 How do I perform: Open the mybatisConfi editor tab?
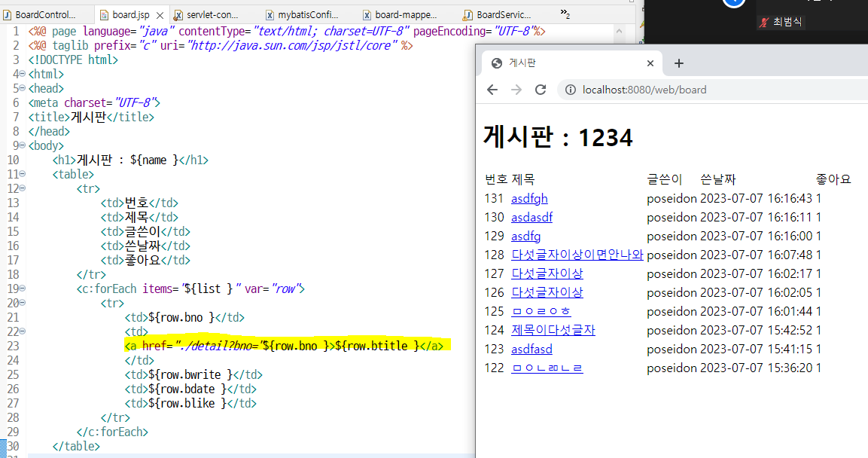coord(302,15)
